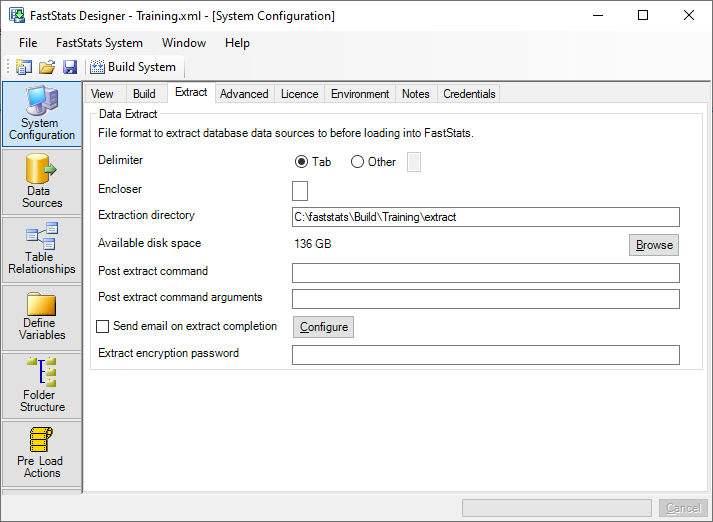
Task: Click the Browse button
Action: [654, 245]
